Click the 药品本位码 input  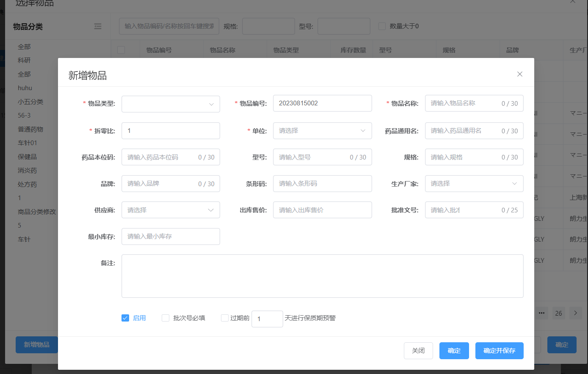pyautogui.click(x=171, y=157)
